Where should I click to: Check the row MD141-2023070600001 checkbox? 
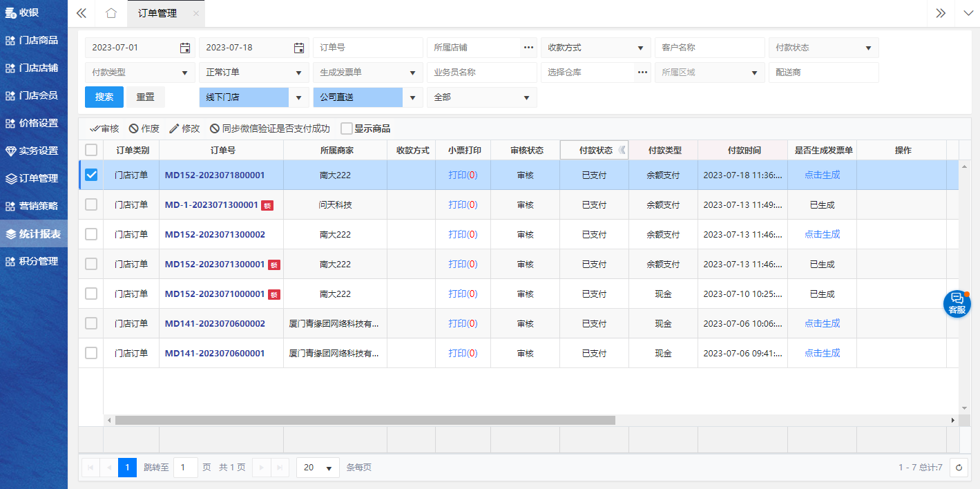coord(91,353)
